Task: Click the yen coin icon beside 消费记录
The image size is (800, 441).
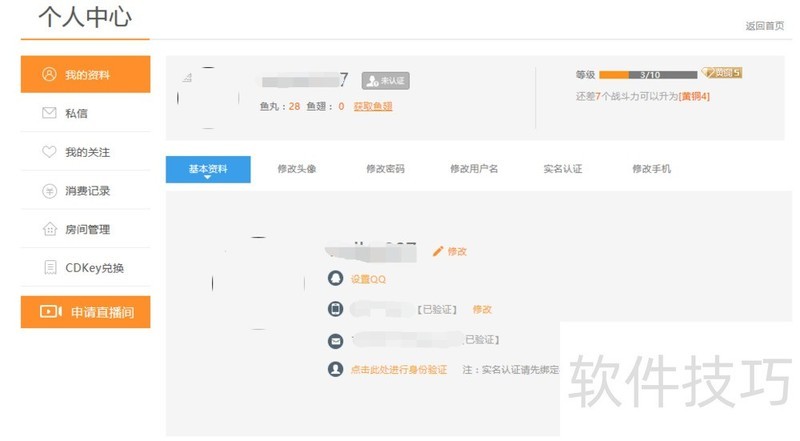Action: point(49,191)
